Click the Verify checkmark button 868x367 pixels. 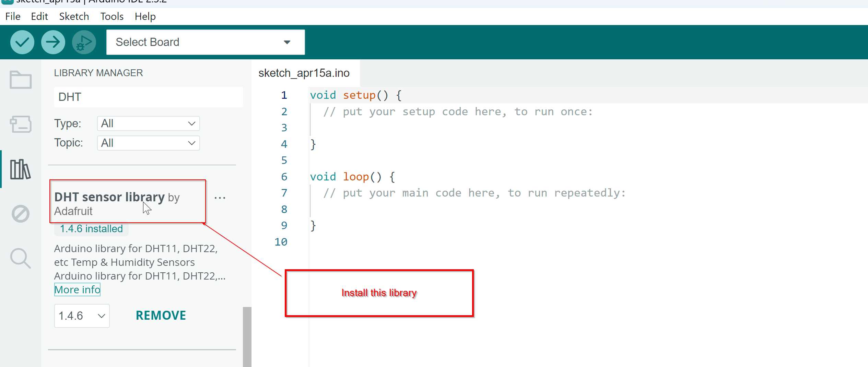tap(22, 42)
